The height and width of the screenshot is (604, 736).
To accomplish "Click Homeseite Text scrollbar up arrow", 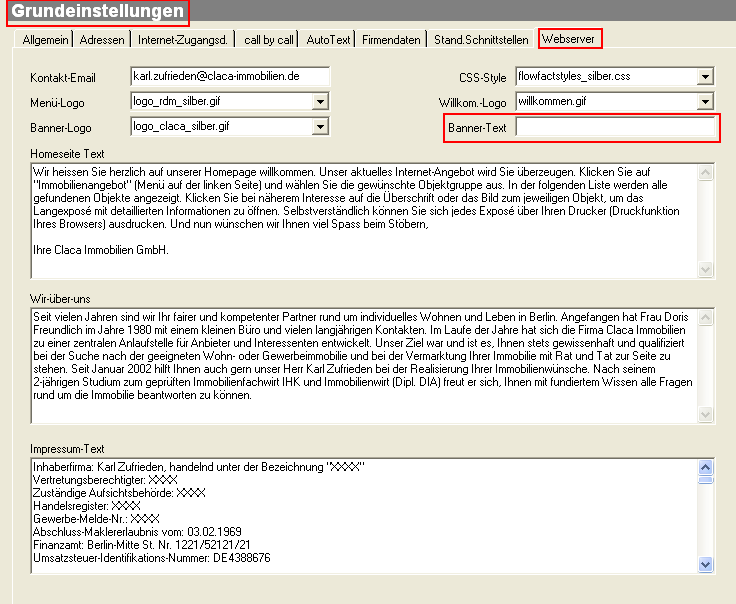I will click(705, 172).
